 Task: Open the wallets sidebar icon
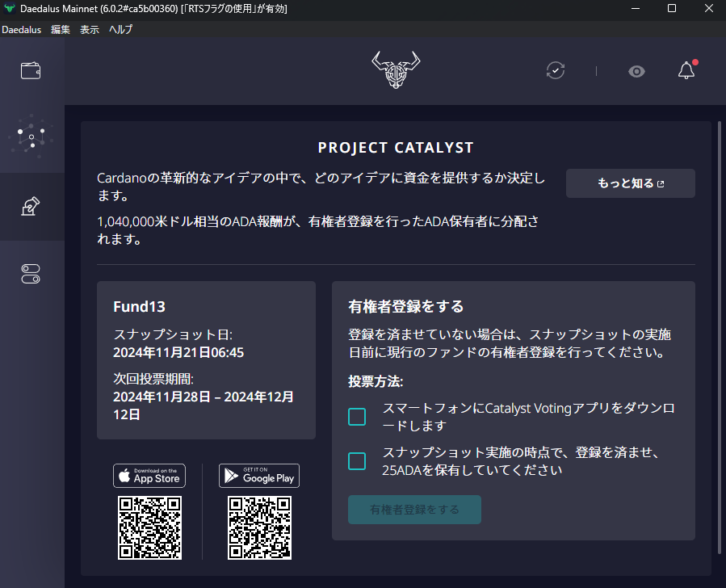pyautogui.click(x=31, y=70)
